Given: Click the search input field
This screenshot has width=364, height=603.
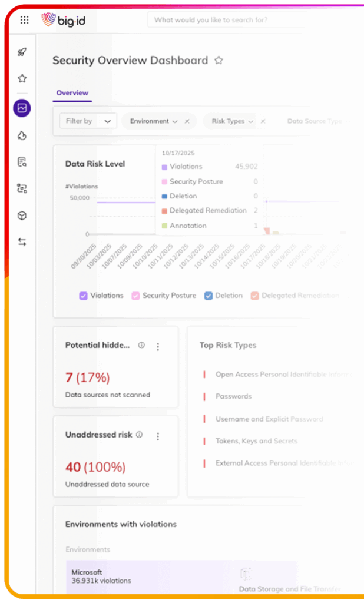Looking at the screenshot, I should (x=224, y=20).
